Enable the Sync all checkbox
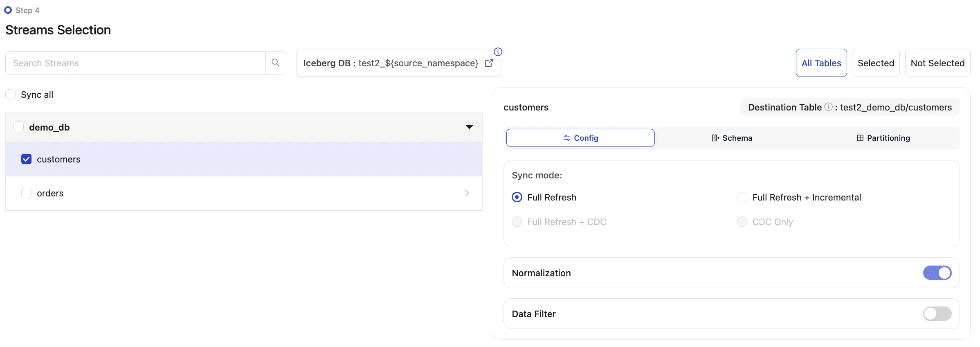This screenshot has height=347, width=980. coord(11,95)
